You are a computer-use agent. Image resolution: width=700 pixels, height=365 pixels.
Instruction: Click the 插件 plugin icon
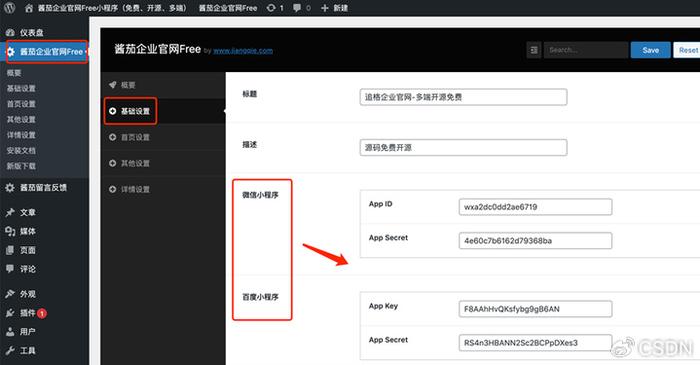(x=10, y=313)
